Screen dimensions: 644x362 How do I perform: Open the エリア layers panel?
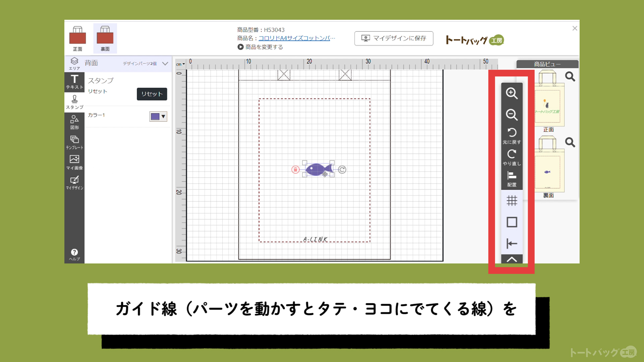point(74,64)
